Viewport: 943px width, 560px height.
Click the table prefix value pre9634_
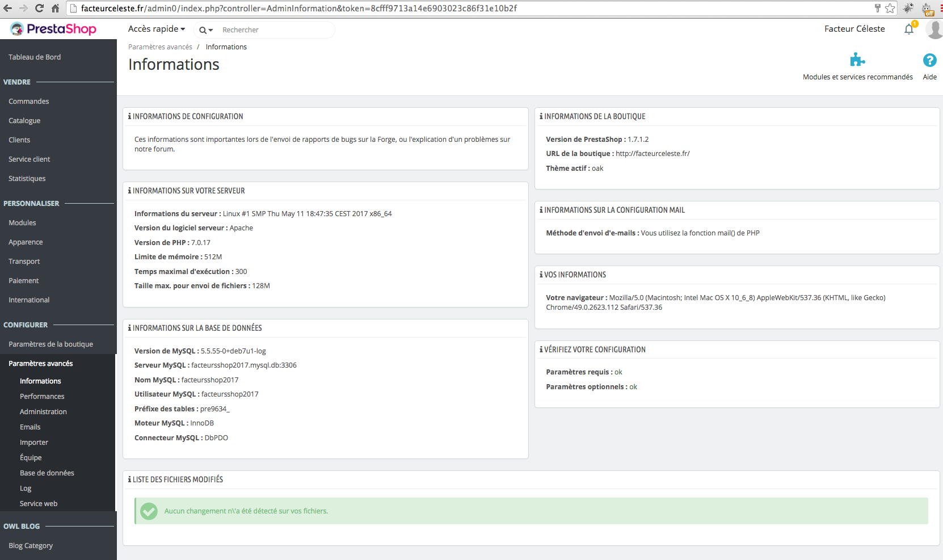[215, 409]
